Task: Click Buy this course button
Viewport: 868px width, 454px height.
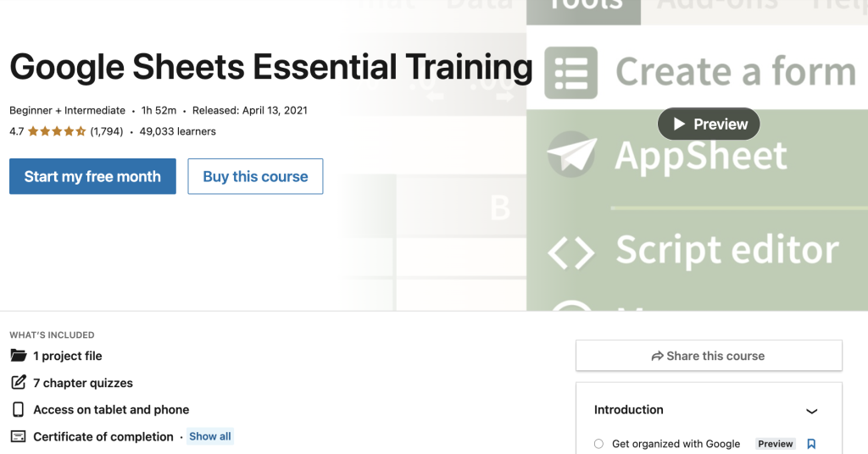Action: pos(255,176)
